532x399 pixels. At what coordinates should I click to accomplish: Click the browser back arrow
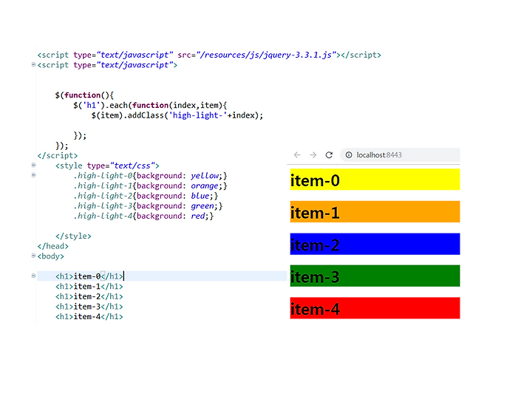[297, 155]
